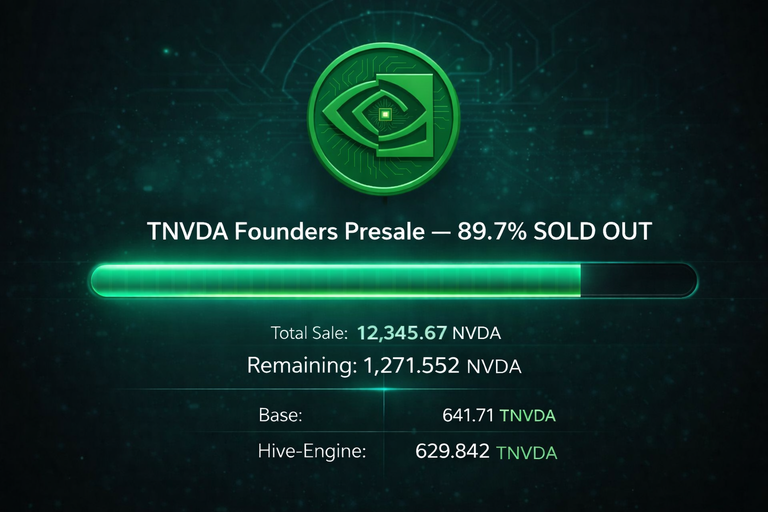Screen dimensions: 768x512
Task: Click the 641.71 Base value
Action: tap(468, 414)
